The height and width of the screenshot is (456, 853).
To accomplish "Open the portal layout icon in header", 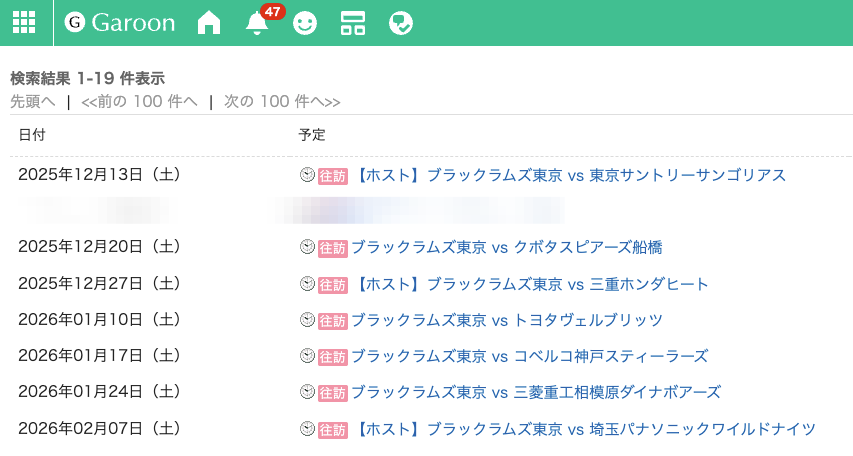I will [353, 23].
